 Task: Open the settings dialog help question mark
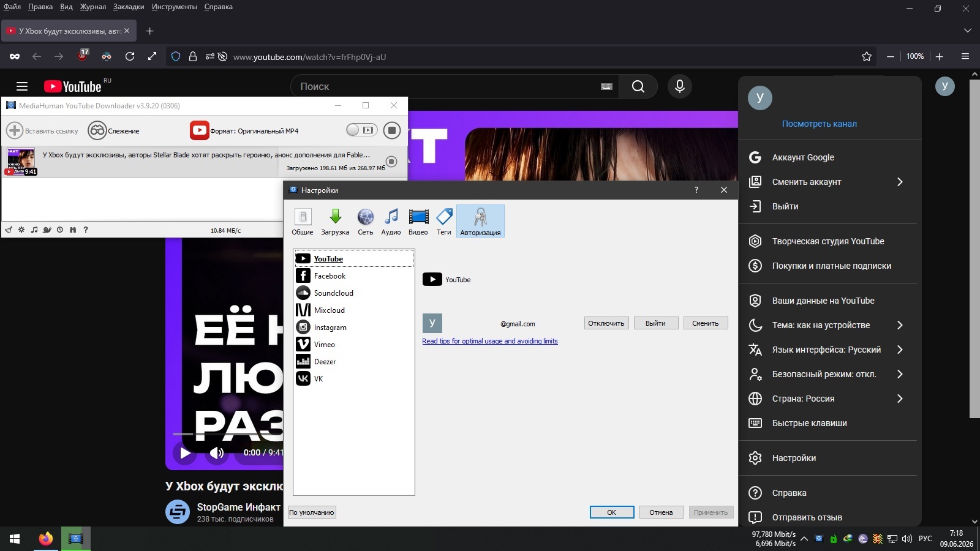tap(696, 190)
